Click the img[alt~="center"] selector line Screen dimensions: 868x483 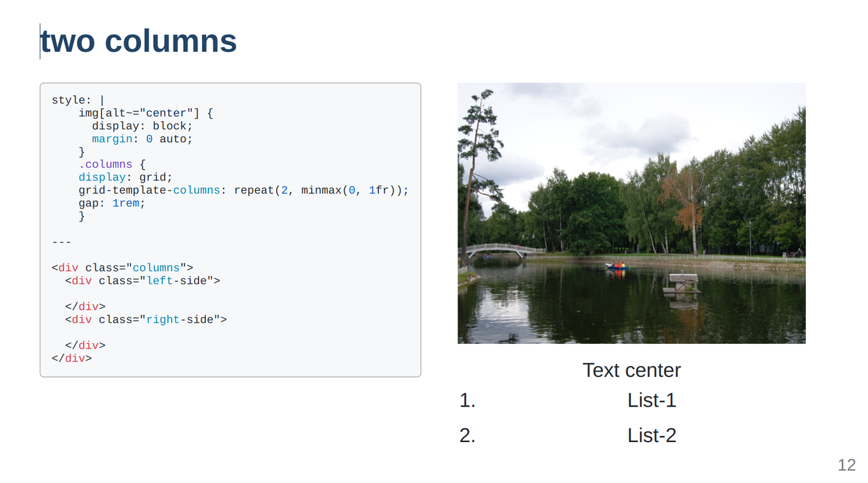[146, 113]
